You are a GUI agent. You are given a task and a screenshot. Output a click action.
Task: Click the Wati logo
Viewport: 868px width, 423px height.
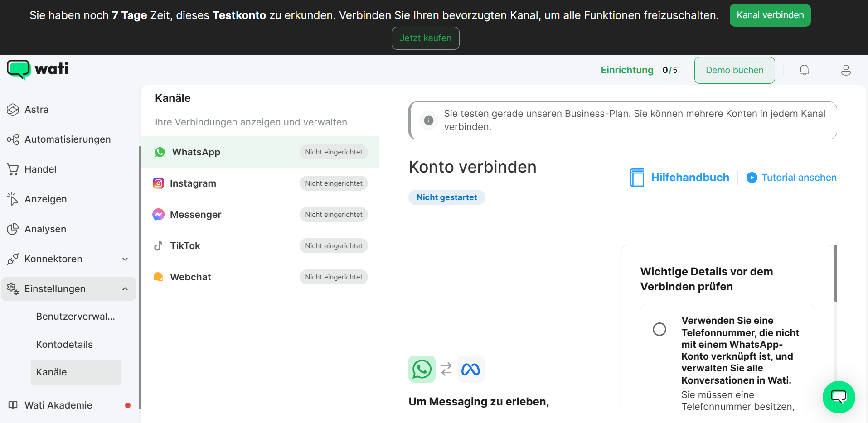tap(38, 69)
